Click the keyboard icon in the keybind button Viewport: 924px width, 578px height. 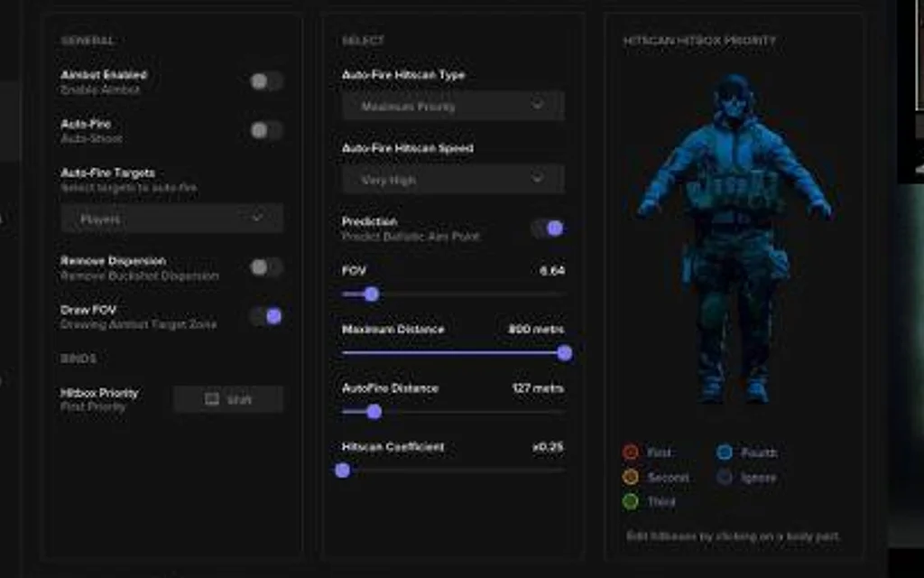coord(211,399)
